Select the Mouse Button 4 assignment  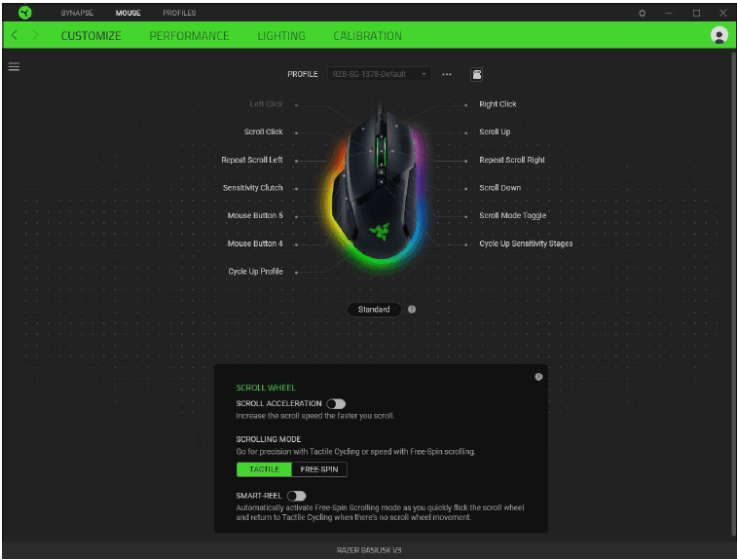(x=255, y=243)
